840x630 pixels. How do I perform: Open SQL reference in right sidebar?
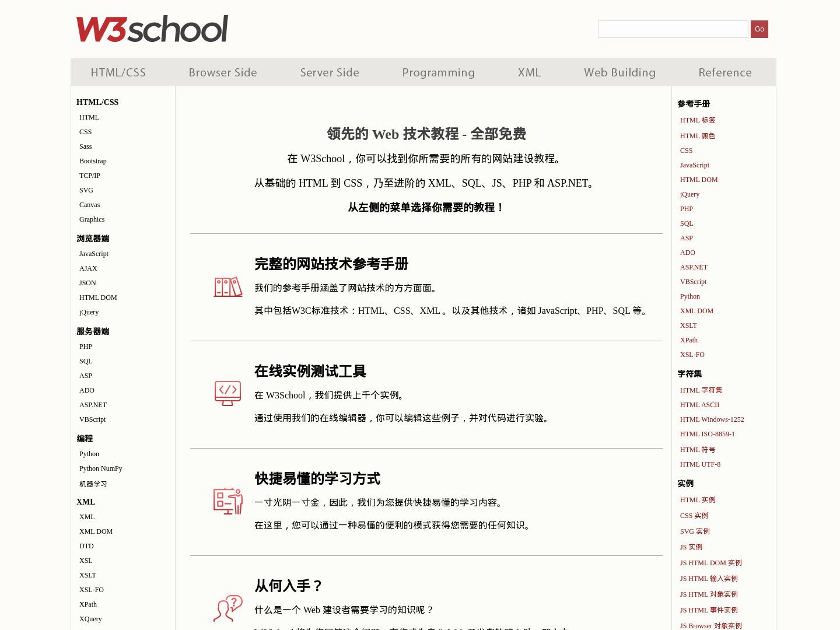pyautogui.click(x=687, y=223)
